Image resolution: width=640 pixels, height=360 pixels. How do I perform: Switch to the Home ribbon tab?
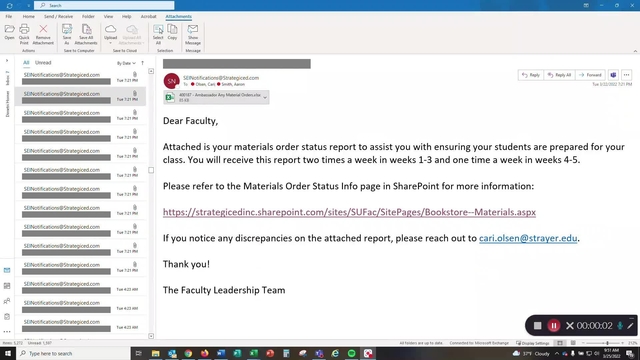coord(29,16)
